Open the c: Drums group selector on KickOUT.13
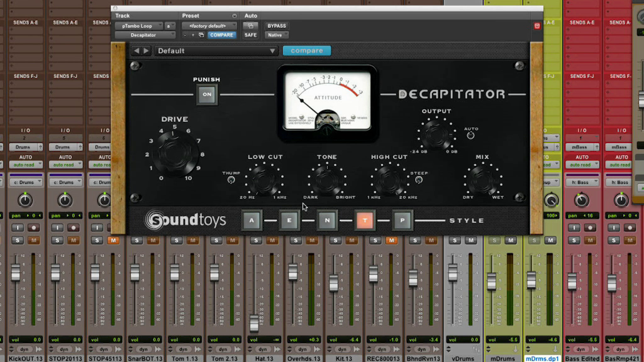The image size is (644, 362). pyautogui.click(x=25, y=182)
